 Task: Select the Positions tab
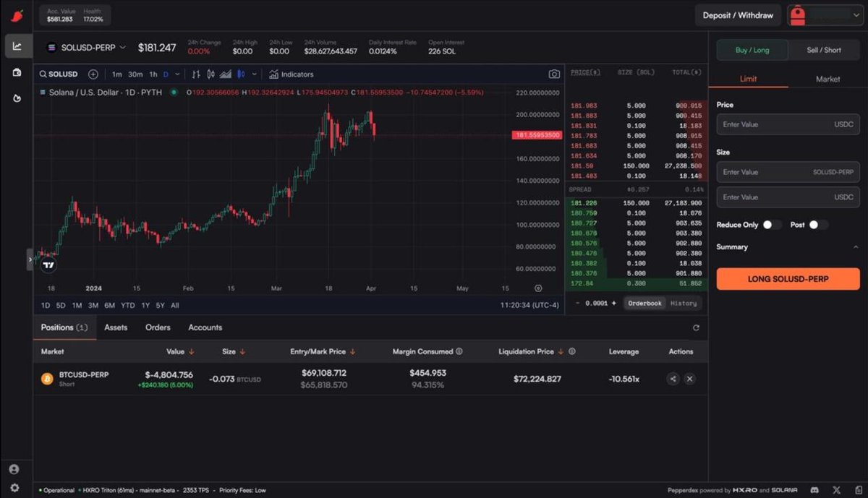pos(64,327)
